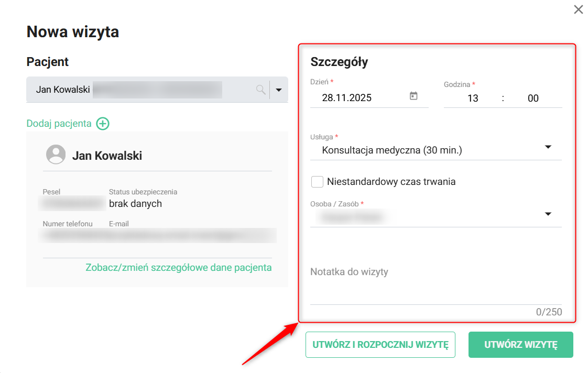
Task: Open the calendar date picker icon
Action: pyautogui.click(x=413, y=96)
